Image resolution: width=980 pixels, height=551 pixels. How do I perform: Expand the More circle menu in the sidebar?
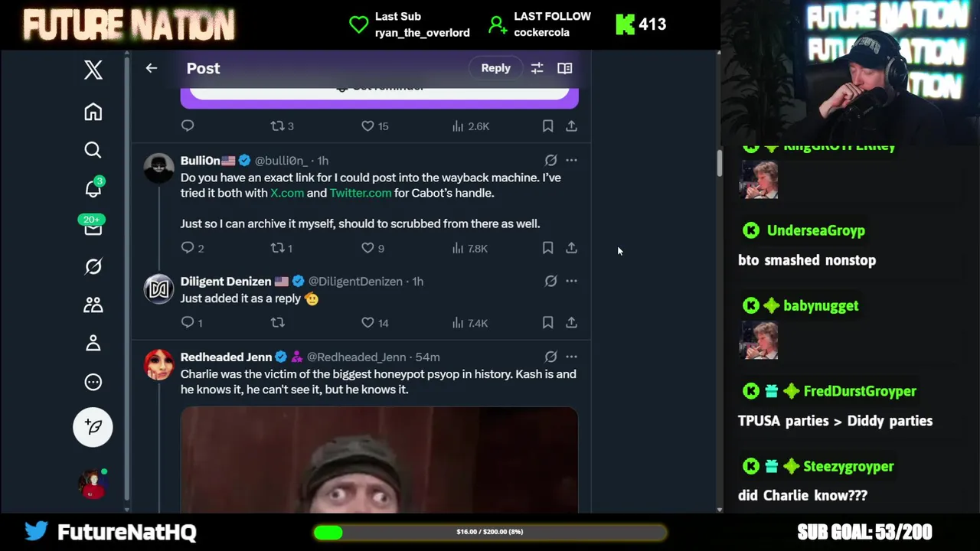click(93, 382)
